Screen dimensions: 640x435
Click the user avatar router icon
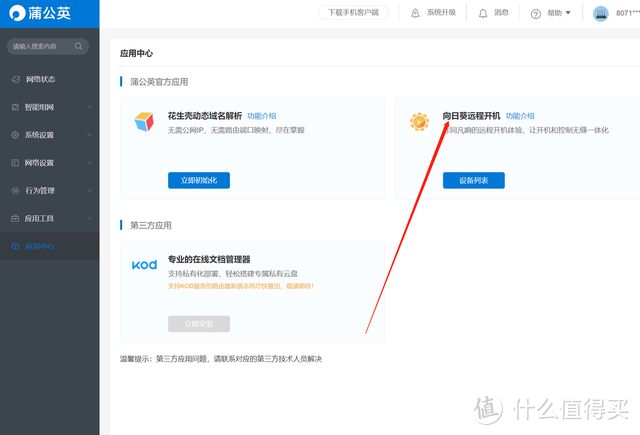click(600, 13)
